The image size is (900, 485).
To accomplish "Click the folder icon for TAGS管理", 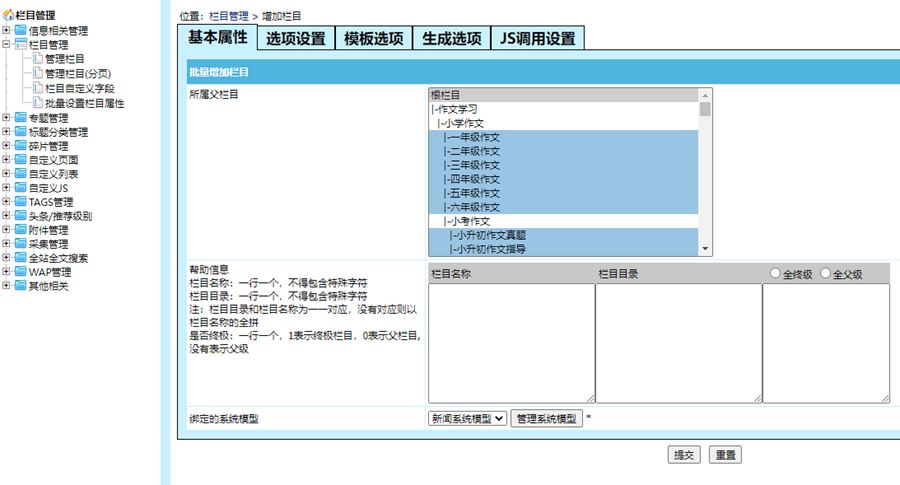I will pos(20,201).
